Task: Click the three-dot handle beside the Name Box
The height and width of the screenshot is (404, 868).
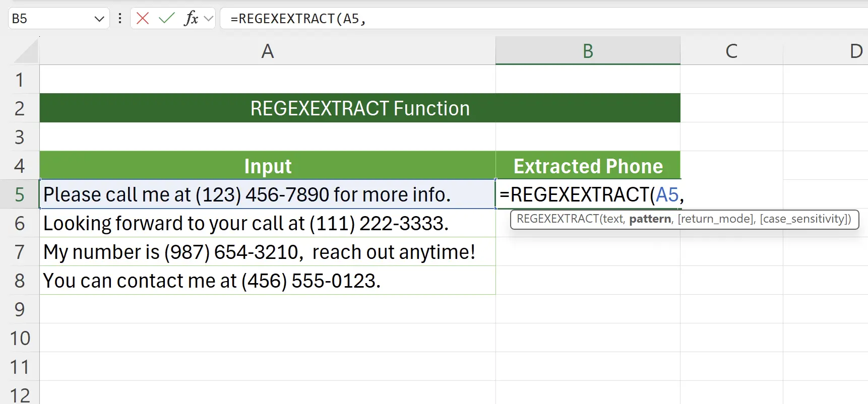Action: click(x=120, y=19)
